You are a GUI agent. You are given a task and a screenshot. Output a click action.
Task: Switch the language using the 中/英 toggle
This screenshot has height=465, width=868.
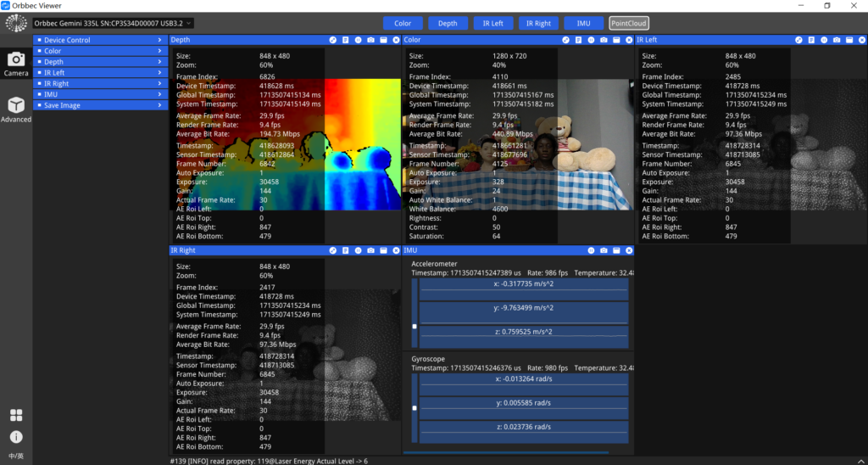pyautogui.click(x=15, y=456)
